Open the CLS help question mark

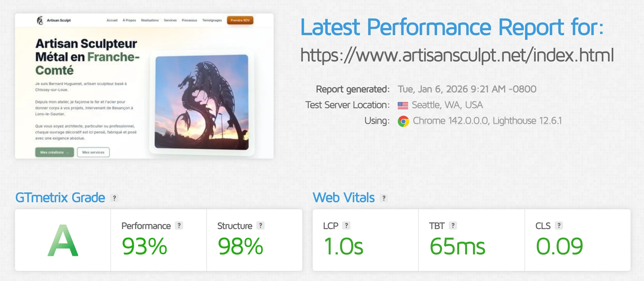559,225
